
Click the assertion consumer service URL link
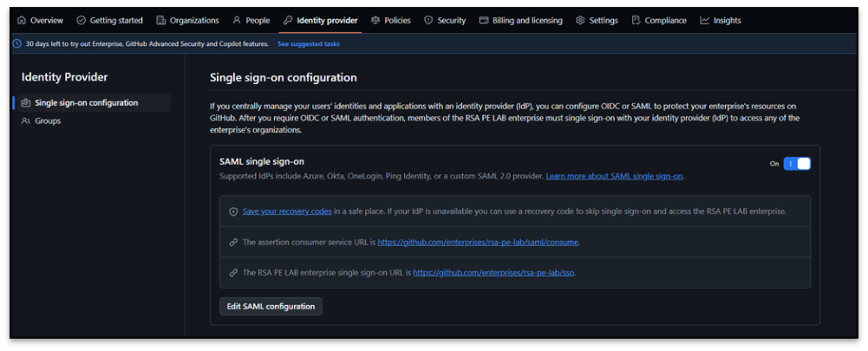[x=478, y=243]
